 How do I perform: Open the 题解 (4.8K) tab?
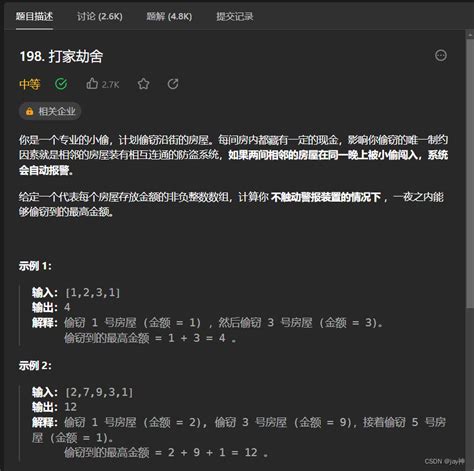point(169,16)
